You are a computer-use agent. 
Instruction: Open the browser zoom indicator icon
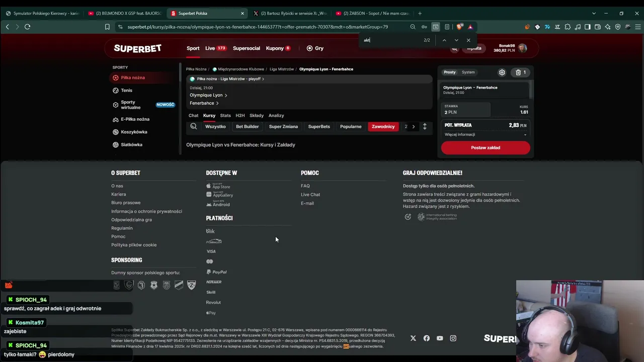pyautogui.click(x=413, y=27)
